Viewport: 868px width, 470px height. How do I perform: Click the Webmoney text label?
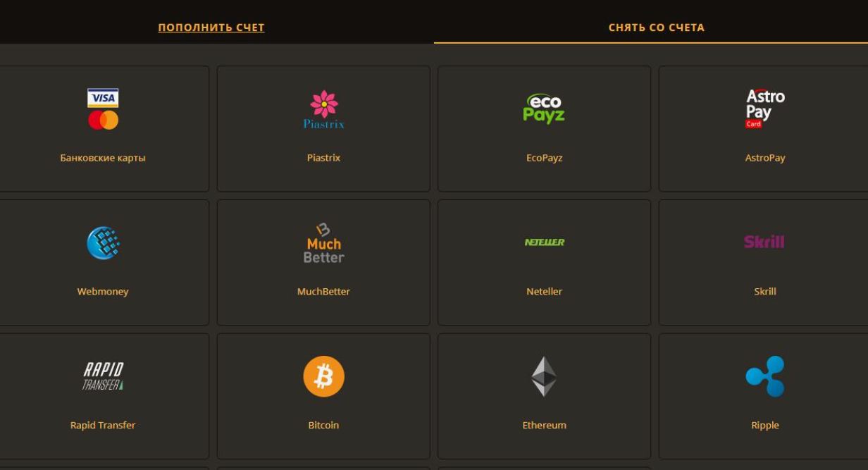point(103,292)
